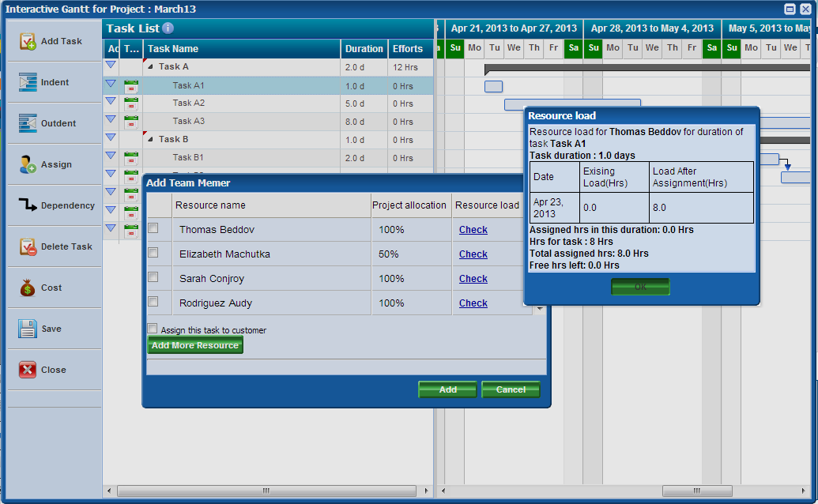Image resolution: width=818 pixels, height=504 pixels.
Task: Click the Task List info icon
Action: coord(168,28)
